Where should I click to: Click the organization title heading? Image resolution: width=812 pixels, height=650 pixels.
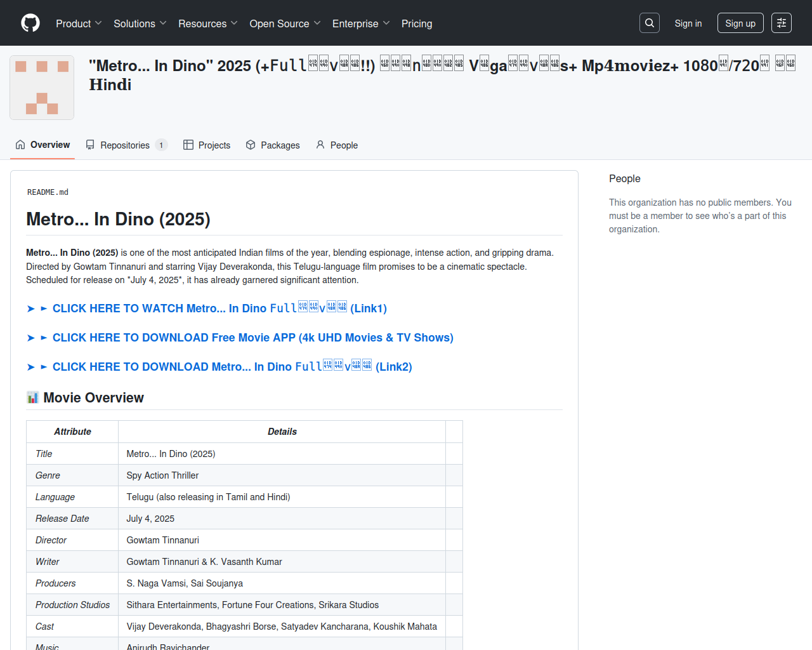pyautogui.click(x=442, y=75)
